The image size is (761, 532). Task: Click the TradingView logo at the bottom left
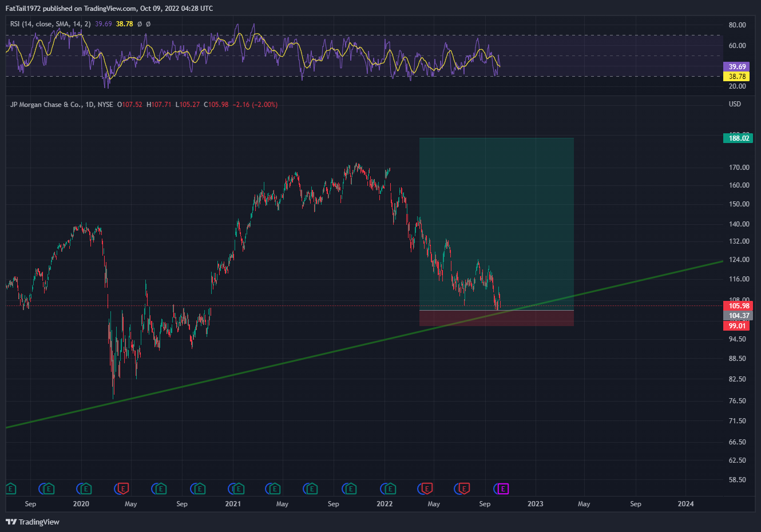(x=33, y=522)
